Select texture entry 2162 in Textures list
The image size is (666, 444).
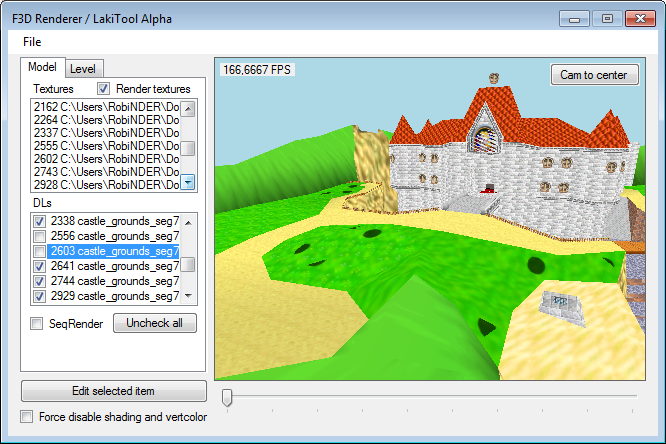tap(106, 107)
